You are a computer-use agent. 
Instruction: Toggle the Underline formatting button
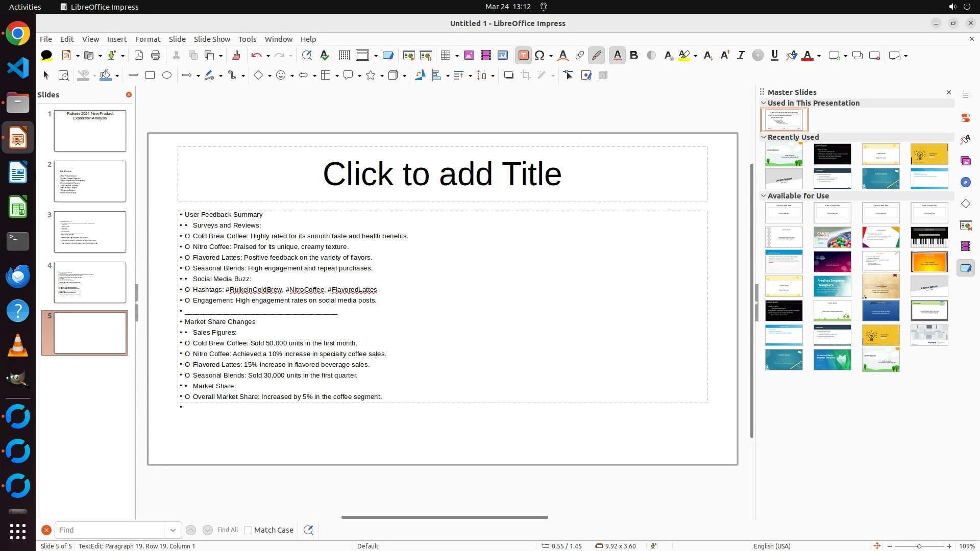[774, 56]
